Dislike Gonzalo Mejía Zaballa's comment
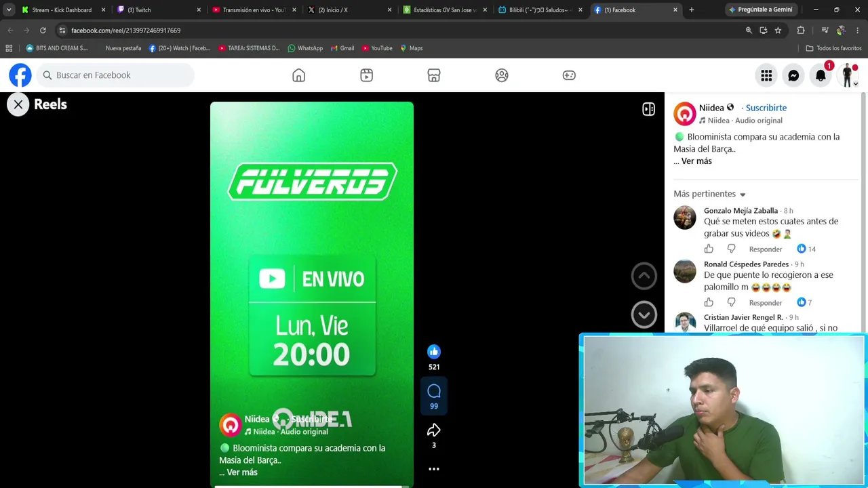 coord(731,249)
